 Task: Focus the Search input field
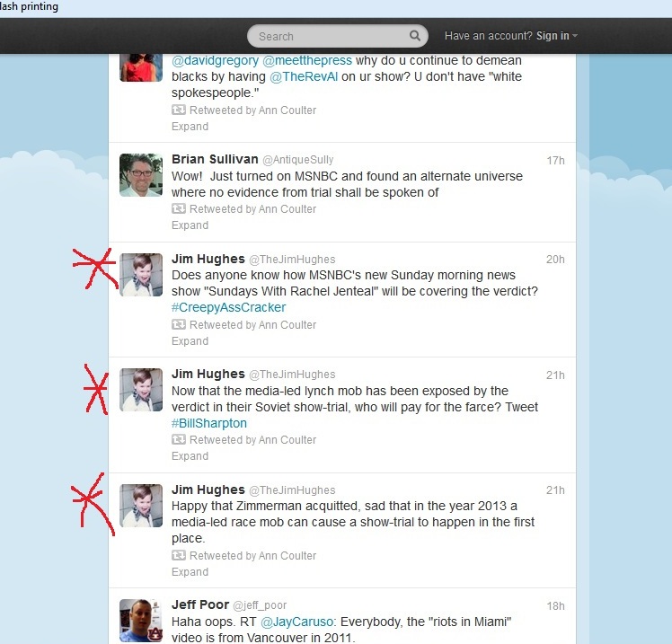337,36
